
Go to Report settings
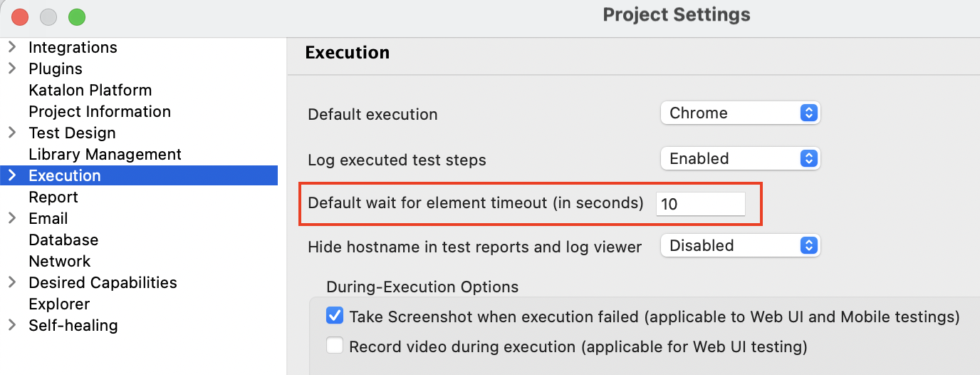(x=53, y=197)
